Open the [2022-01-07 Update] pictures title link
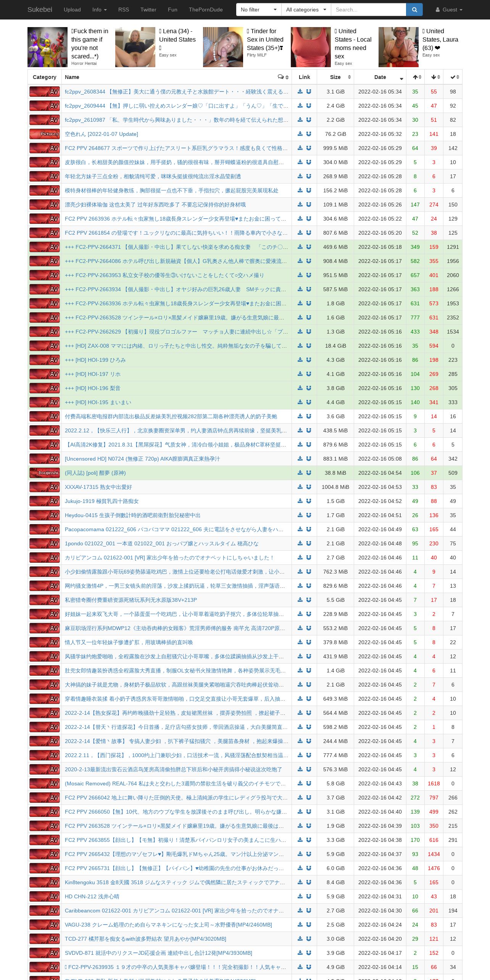 point(102,134)
